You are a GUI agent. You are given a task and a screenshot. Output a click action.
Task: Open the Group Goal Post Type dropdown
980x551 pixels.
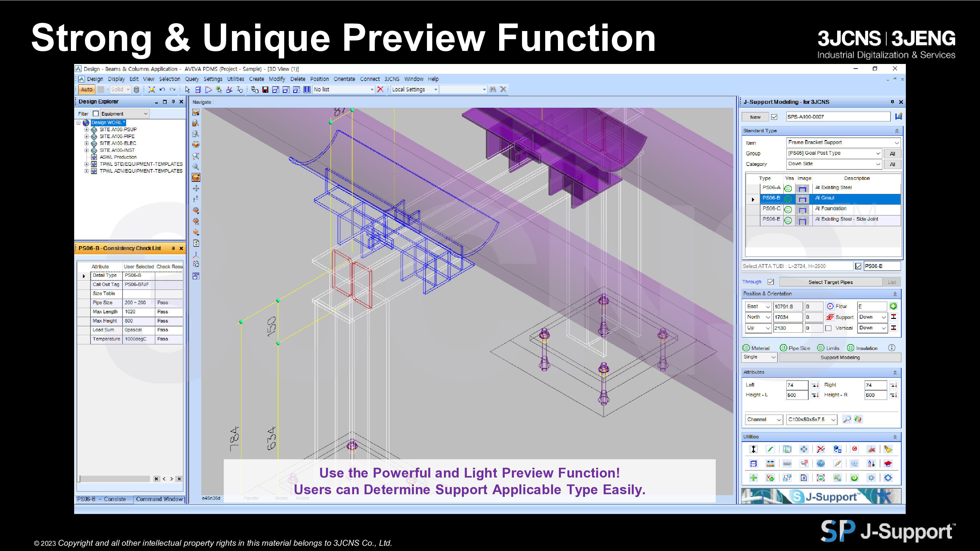(834, 153)
